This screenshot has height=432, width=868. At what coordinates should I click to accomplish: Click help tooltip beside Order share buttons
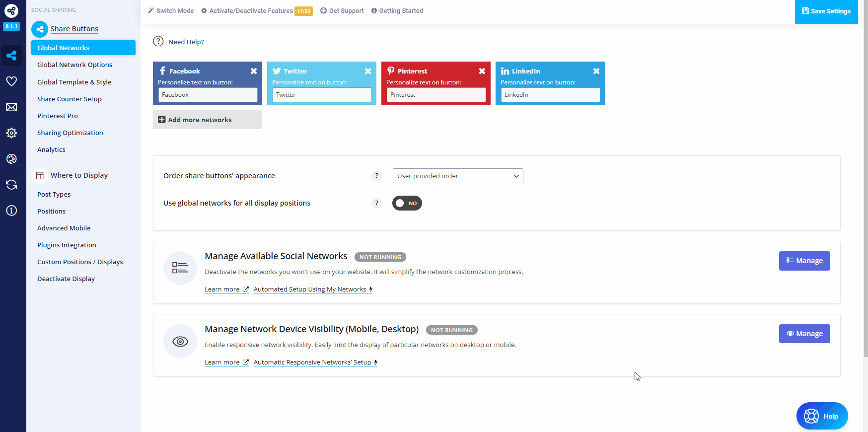(376, 176)
